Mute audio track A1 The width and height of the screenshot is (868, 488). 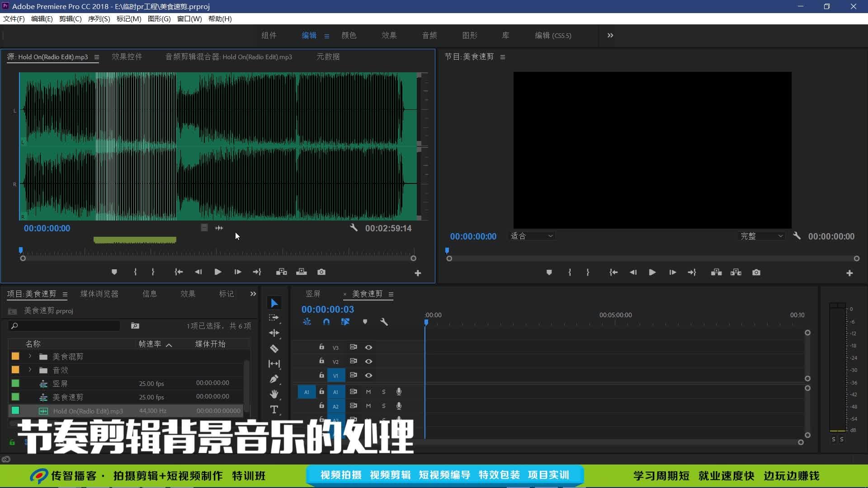coord(368,392)
